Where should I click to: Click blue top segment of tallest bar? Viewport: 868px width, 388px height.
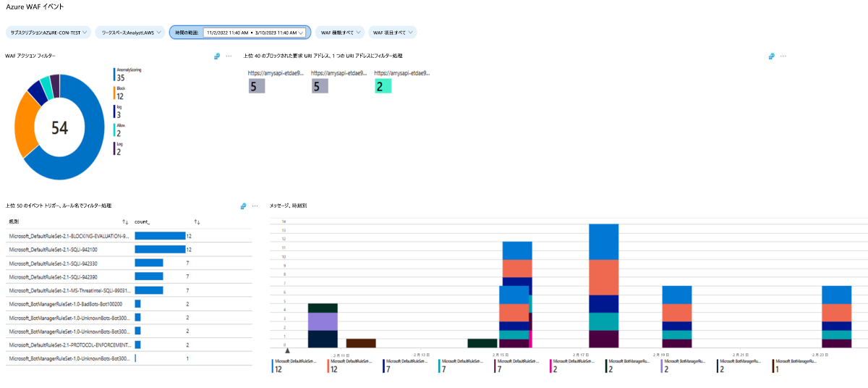pyautogui.click(x=603, y=242)
